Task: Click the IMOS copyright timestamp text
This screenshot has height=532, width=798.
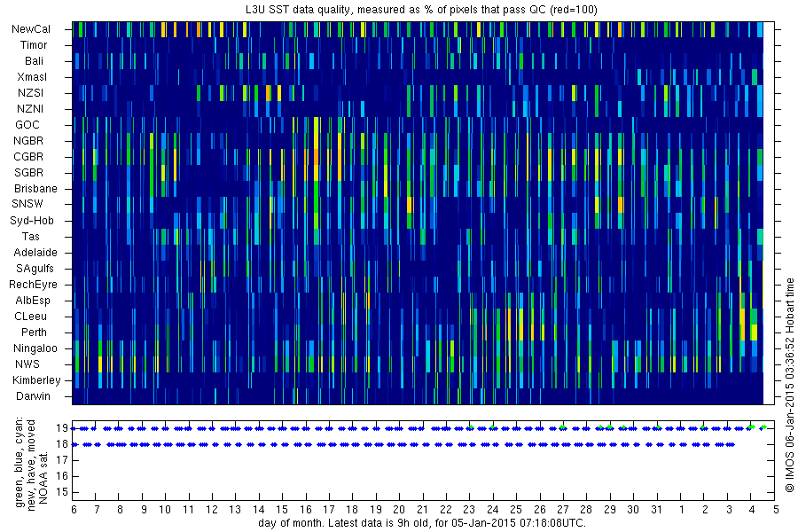Action: (790, 385)
